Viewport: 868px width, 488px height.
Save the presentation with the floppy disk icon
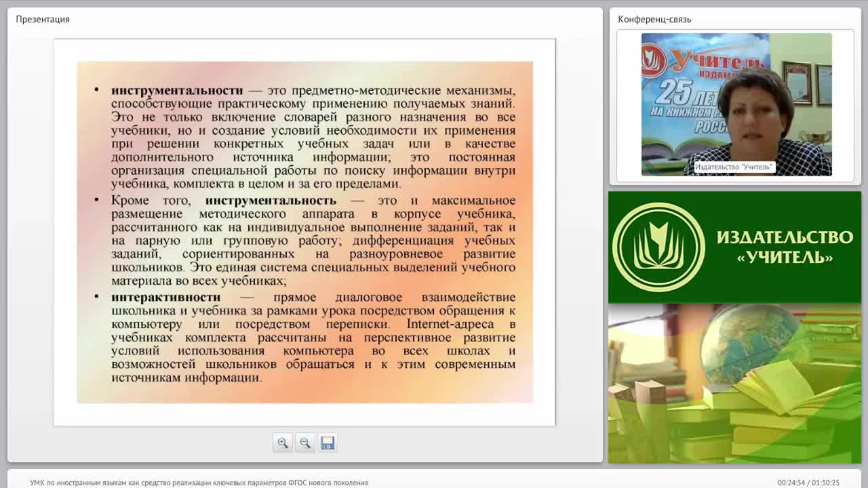pyautogui.click(x=328, y=443)
